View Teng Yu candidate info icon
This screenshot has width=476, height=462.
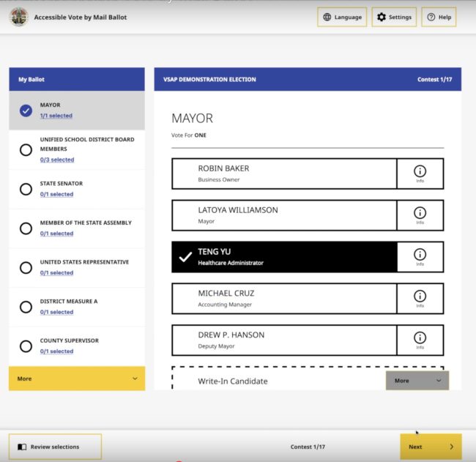click(x=420, y=257)
